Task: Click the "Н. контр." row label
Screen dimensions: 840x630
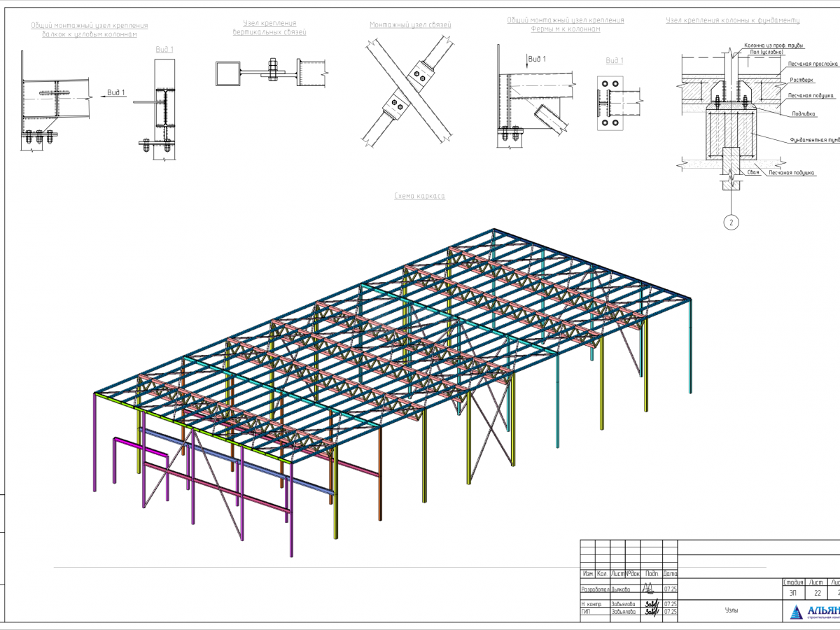Action: [591, 603]
